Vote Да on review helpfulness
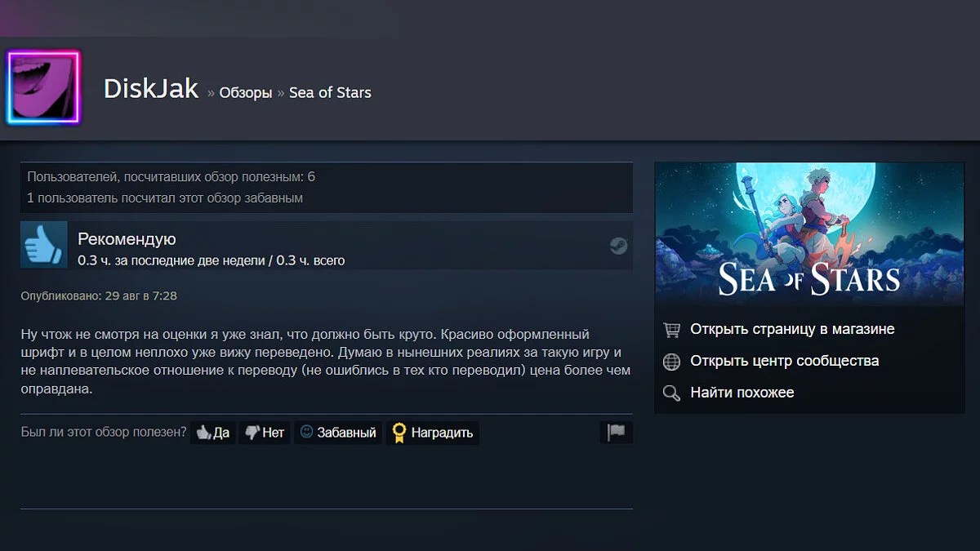This screenshot has height=551, width=980. [x=212, y=433]
